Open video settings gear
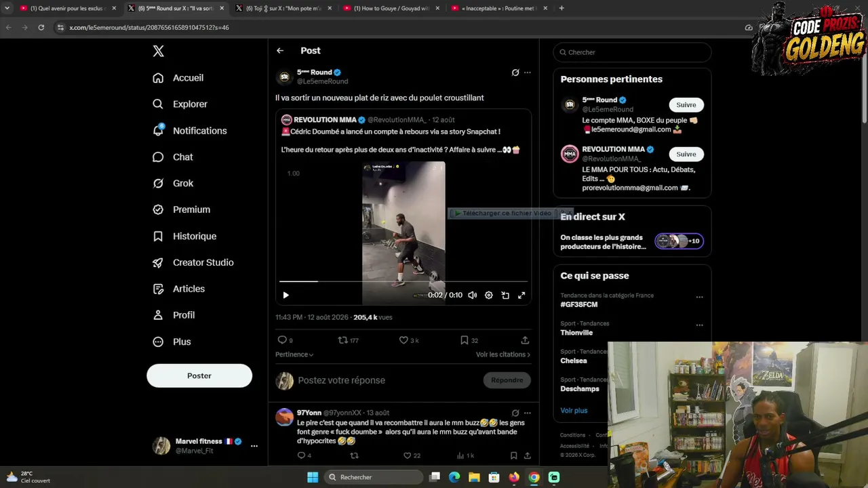Viewport: 868px width, 488px height. pyautogui.click(x=489, y=296)
